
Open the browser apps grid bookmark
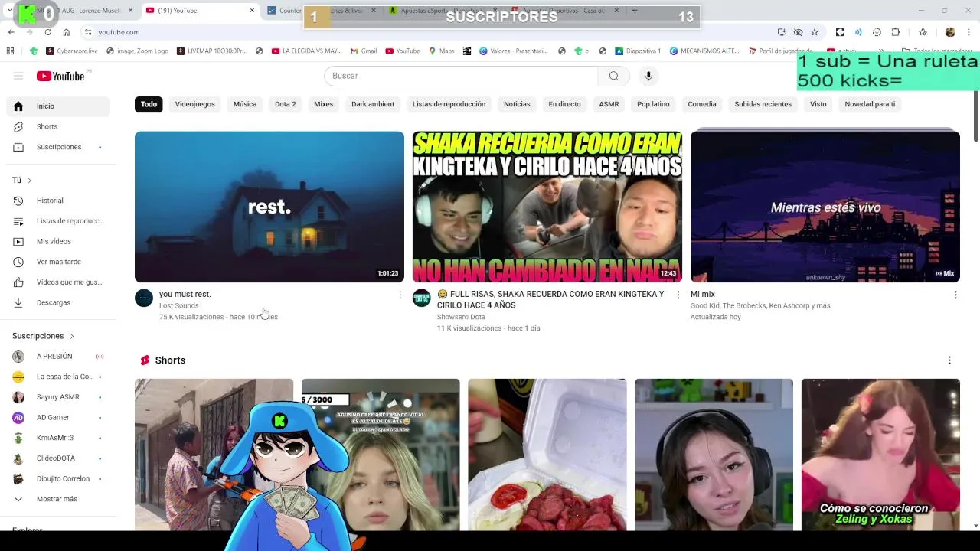coord(10,51)
